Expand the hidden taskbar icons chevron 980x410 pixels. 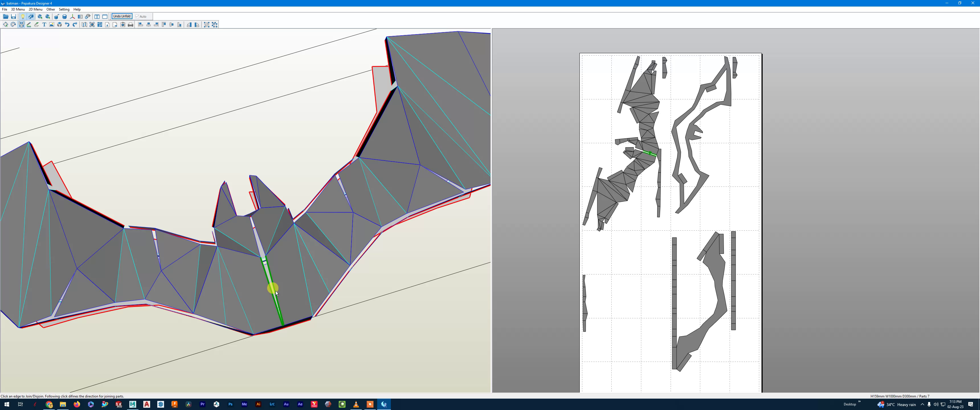[x=922, y=405]
